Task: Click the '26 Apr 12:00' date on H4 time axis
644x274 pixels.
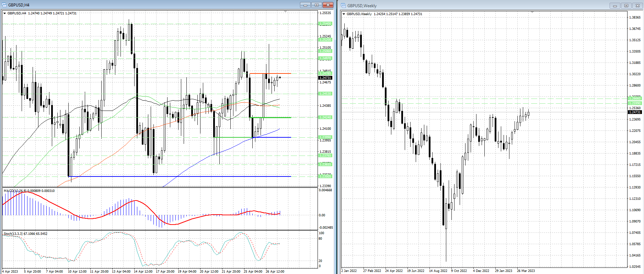Action: tap(275, 272)
